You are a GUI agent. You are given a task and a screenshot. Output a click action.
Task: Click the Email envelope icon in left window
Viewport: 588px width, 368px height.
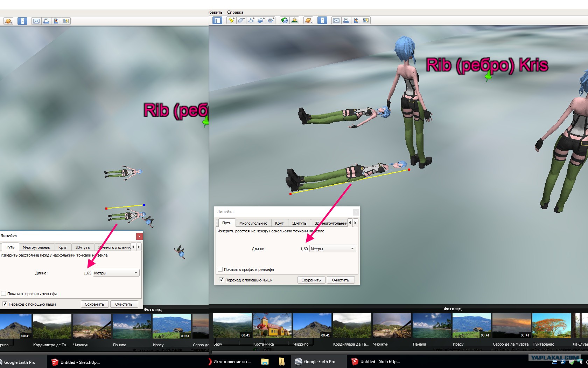pyautogui.click(x=36, y=21)
